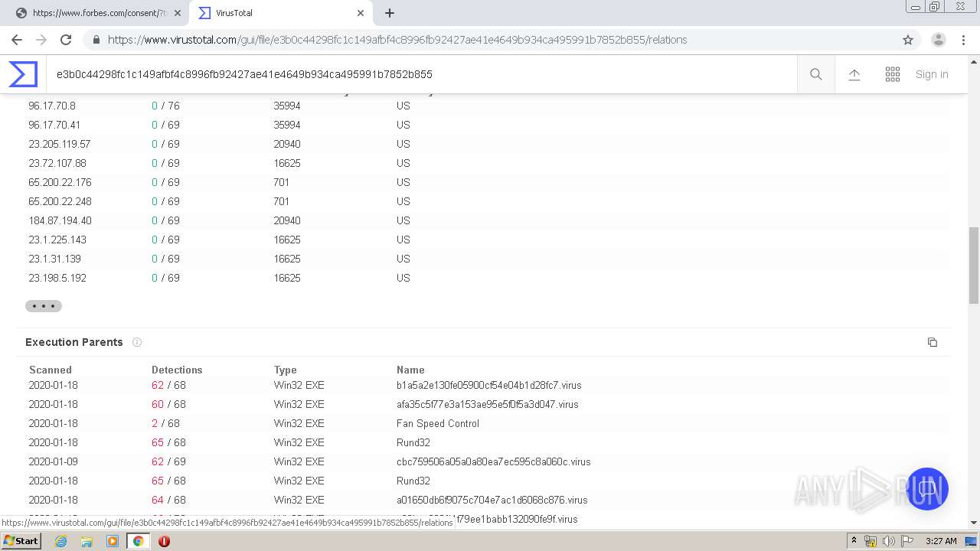Open afa35c5f77e3a153ae95e5f0f5a3d047.virus entry
This screenshot has width=980, height=551.
(x=488, y=404)
